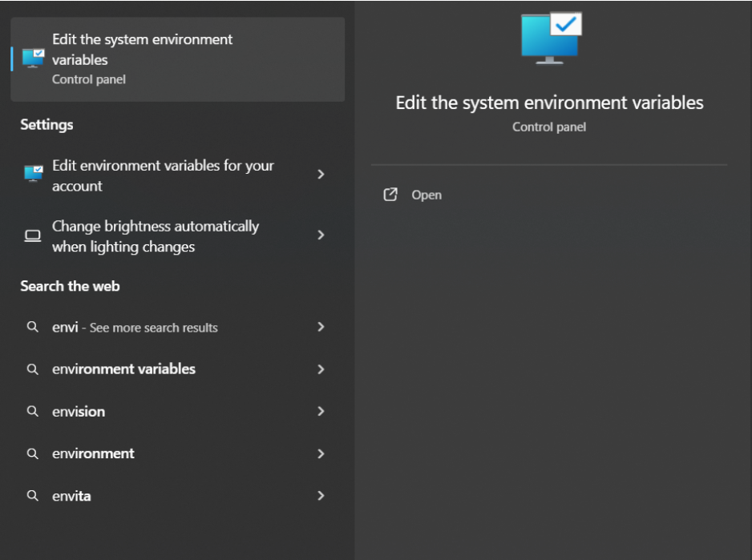Click magnifier icon next to "environment variables"
This screenshot has width=752, height=560.
(33, 369)
